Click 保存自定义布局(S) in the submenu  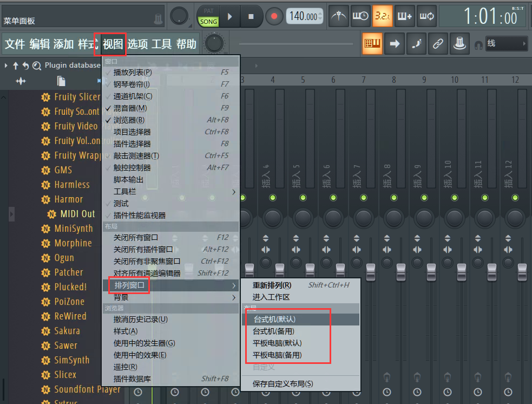pyautogui.click(x=283, y=384)
